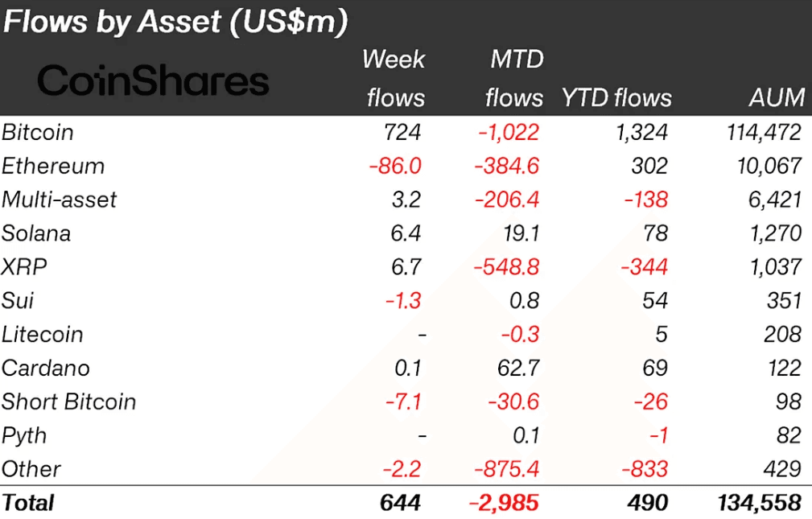Viewport: 812px width, 519px height.
Task: Click Bitcoin's AUM value 114,472
Action: click(764, 132)
